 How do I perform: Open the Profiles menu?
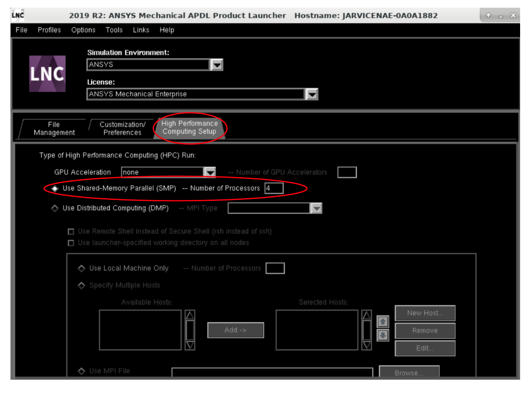49,30
